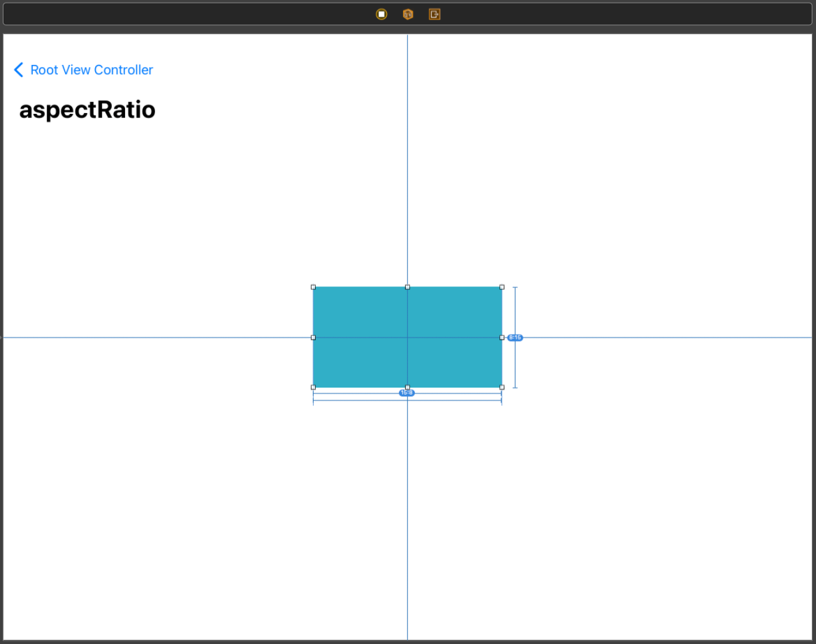816x644 pixels.
Task: Select the Exit icon in scene dock
Action: [435, 14]
